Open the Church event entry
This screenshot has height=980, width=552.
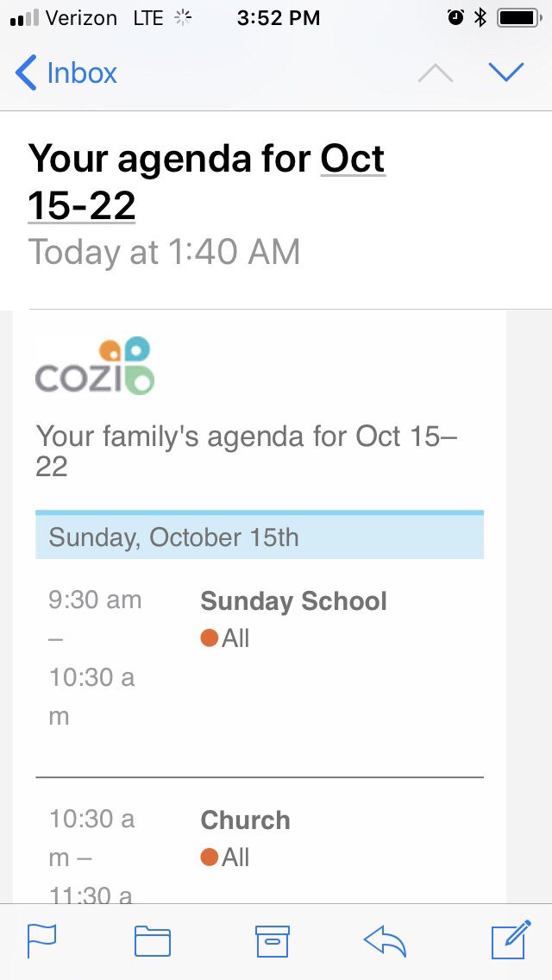click(x=245, y=820)
